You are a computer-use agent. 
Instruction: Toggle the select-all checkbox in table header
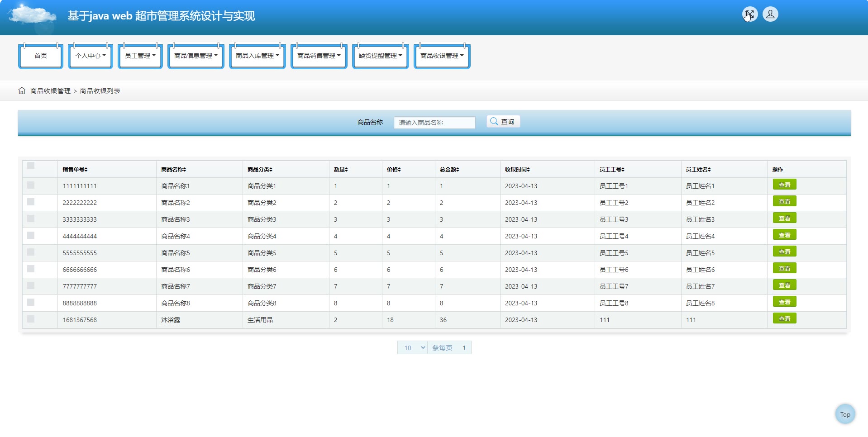(31, 166)
